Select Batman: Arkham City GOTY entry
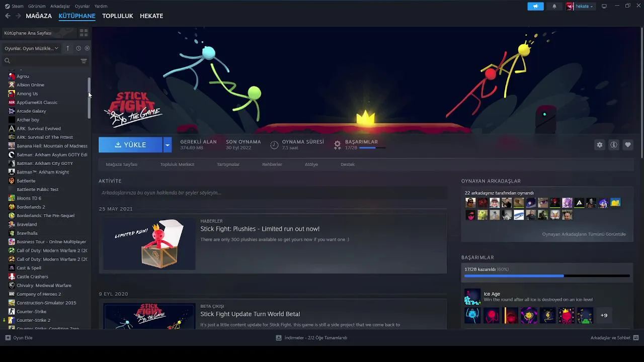Viewport: 644px width, 362px height. point(45,163)
